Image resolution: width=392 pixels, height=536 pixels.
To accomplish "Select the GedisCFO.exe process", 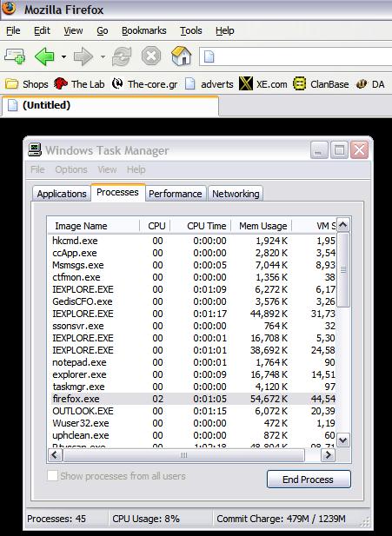I will pyautogui.click(x=83, y=301).
